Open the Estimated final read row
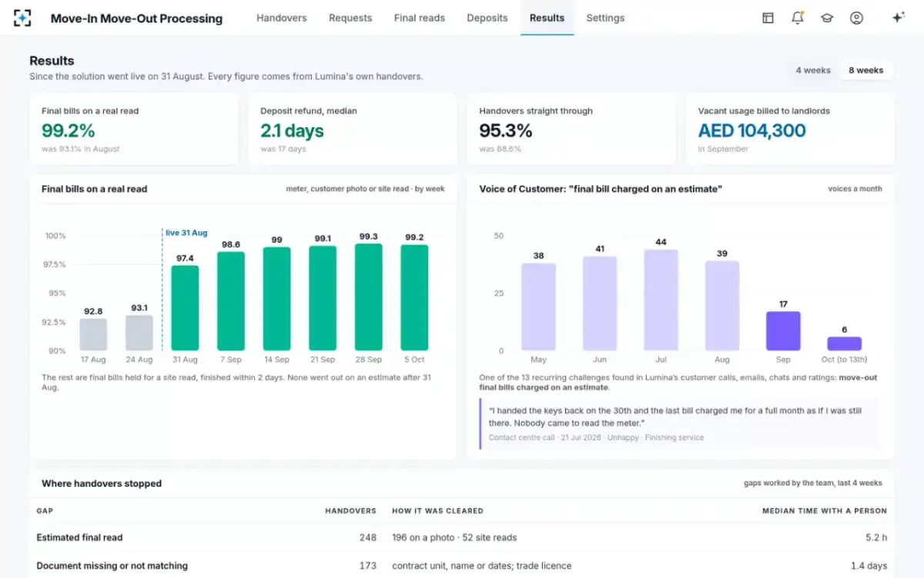The image size is (924, 578). tap(462, 537)
